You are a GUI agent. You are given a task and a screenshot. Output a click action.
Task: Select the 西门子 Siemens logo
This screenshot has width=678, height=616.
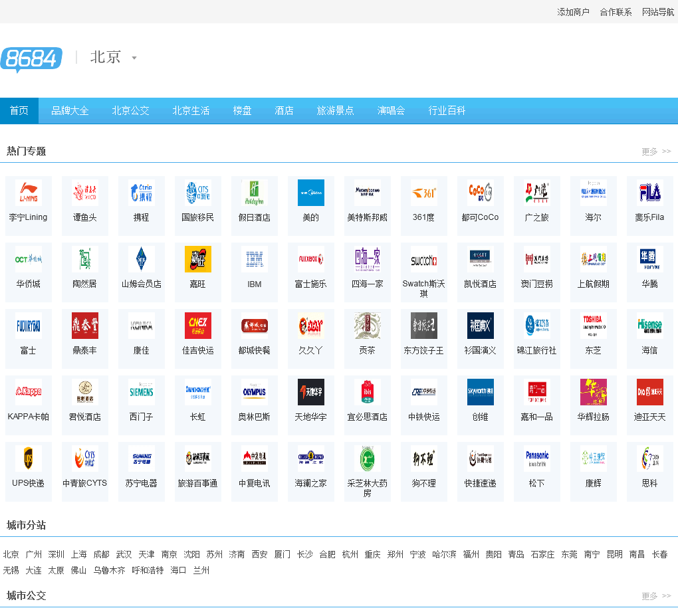[142, 392]
